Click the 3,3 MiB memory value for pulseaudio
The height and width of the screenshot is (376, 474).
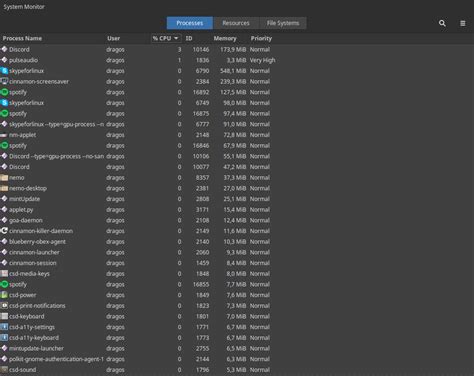coord(236,60)
